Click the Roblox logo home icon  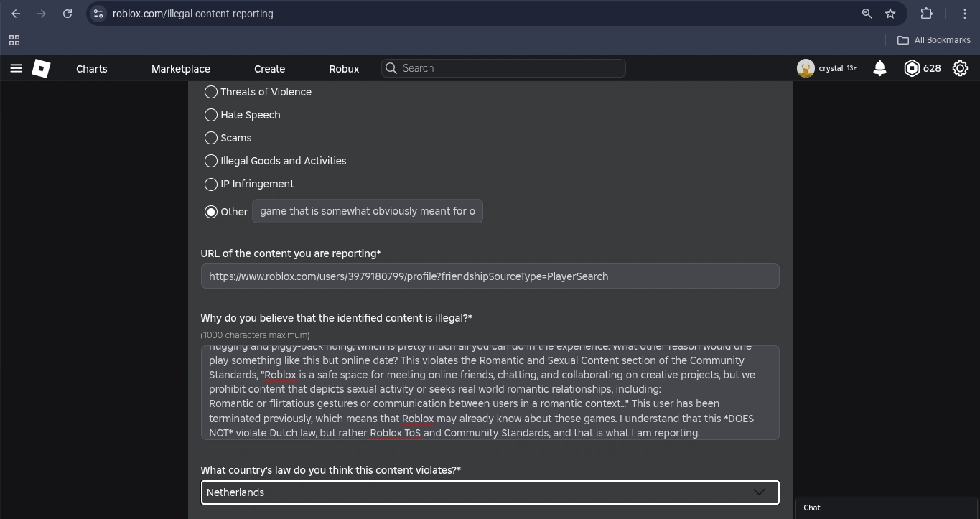click(41, 68)
